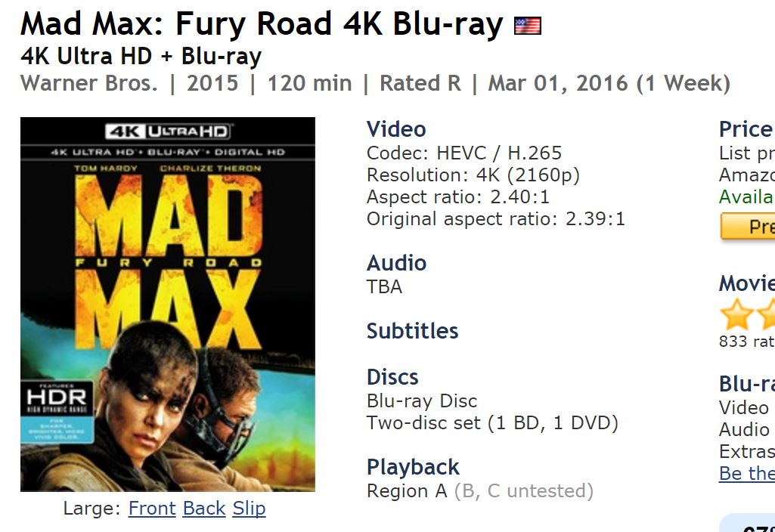Click the US flag icon beside the title
This screenshot has width=775, height=532.
click(527, 26)
